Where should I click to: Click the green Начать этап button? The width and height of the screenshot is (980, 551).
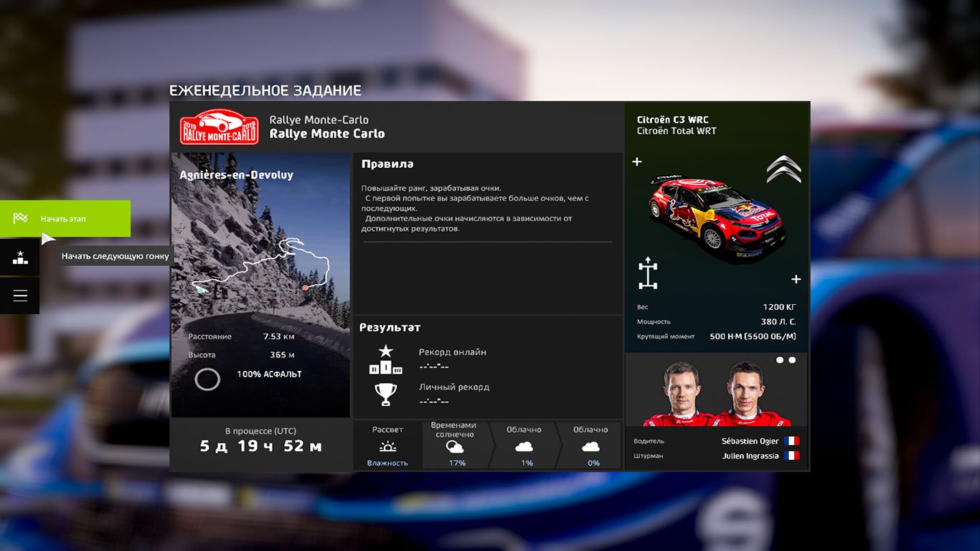point(65,218)
